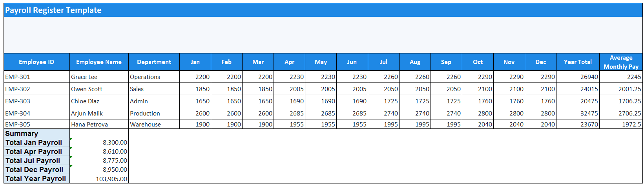Select cell EMP-303

(x=37, y=101)
